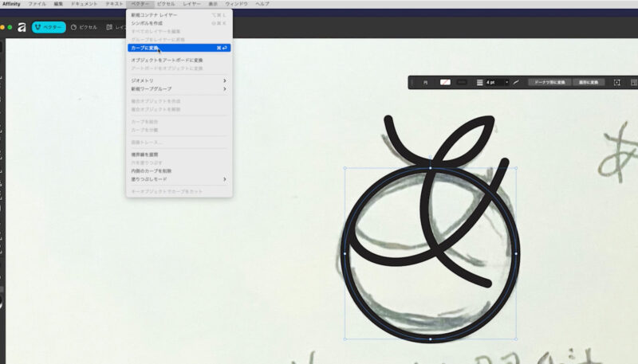Expand the 新規ワープグループ submenu
This screenshot has width=638, height=364.
[179, 88]
